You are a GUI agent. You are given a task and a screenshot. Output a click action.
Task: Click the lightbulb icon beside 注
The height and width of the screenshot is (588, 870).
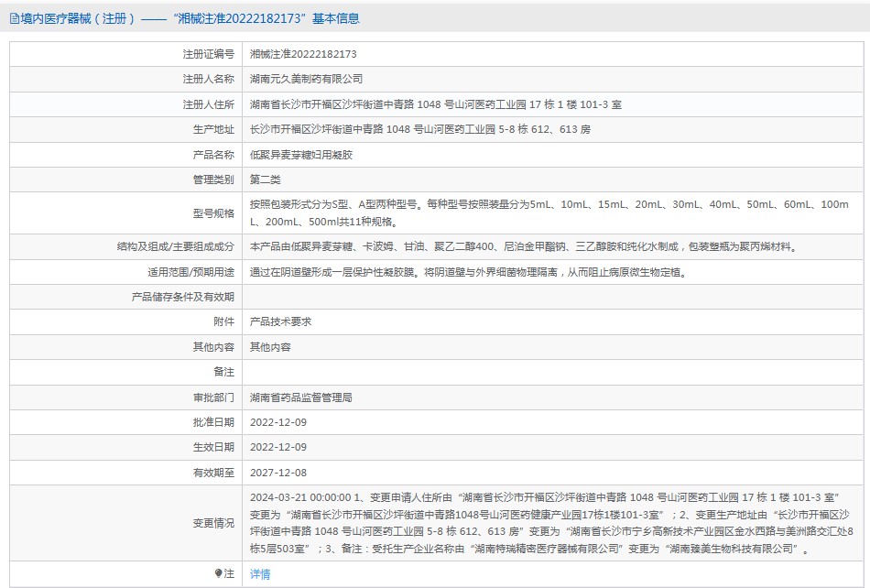[218, 573]
